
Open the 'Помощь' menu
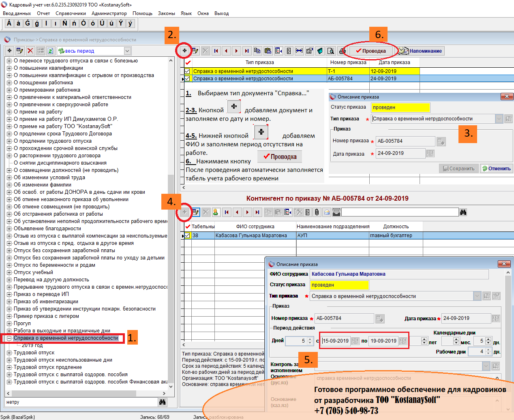142,13
